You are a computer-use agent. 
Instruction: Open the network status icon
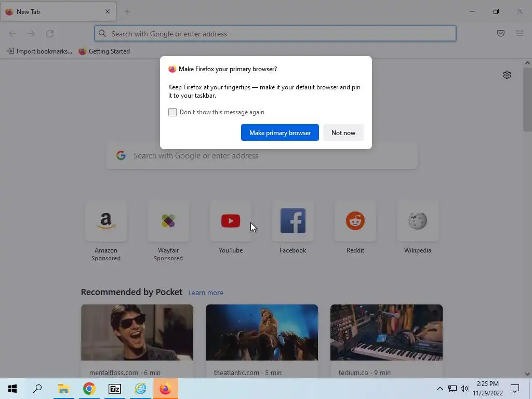point(453,389)
